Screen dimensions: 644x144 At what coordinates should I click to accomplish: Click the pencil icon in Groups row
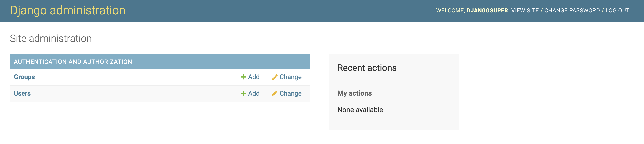(x=275, y=77)
